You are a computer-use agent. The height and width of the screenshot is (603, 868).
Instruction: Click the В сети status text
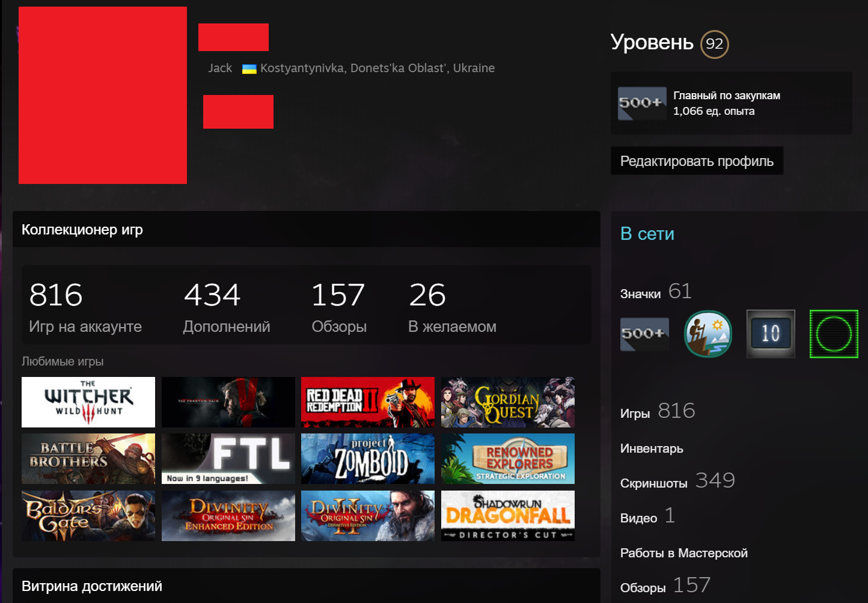tap(647, 234)
